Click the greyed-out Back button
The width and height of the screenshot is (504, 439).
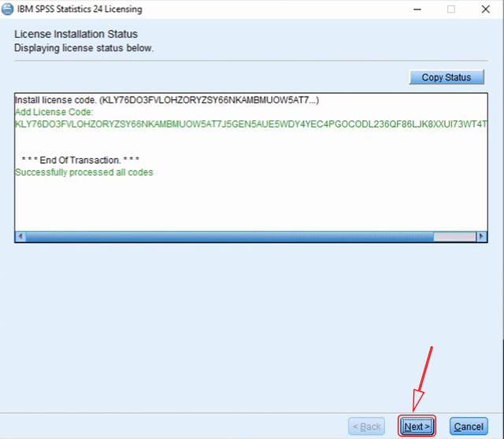click(366, 426)
